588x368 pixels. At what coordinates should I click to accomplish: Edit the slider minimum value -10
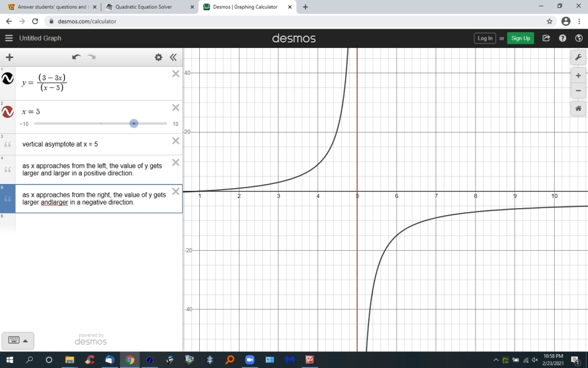[24, 124]
